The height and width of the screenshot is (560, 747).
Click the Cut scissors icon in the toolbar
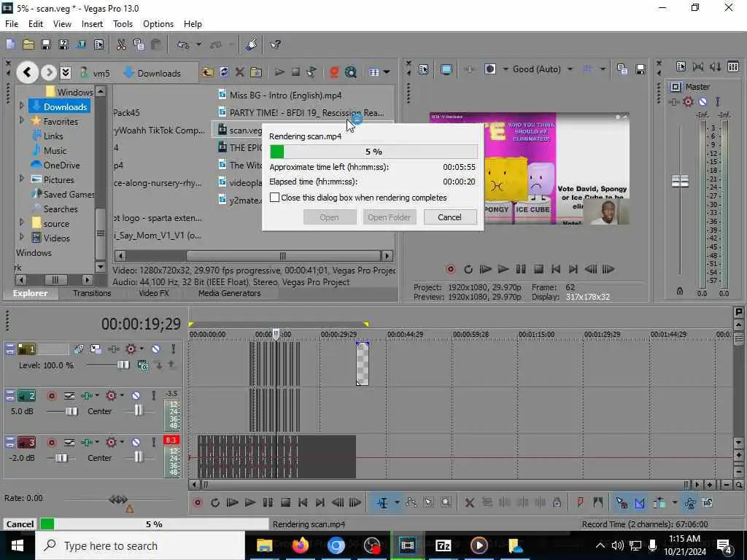pos(121,44)
